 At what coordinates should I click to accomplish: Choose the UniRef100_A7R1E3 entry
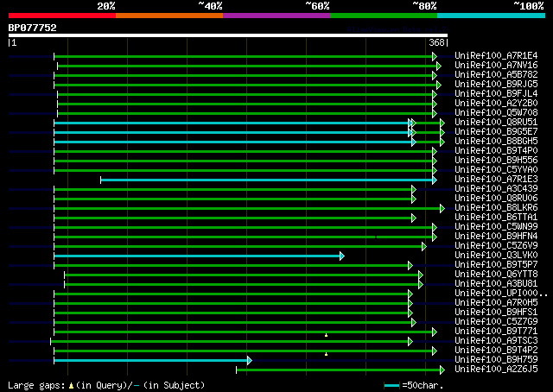click(496, 180)
